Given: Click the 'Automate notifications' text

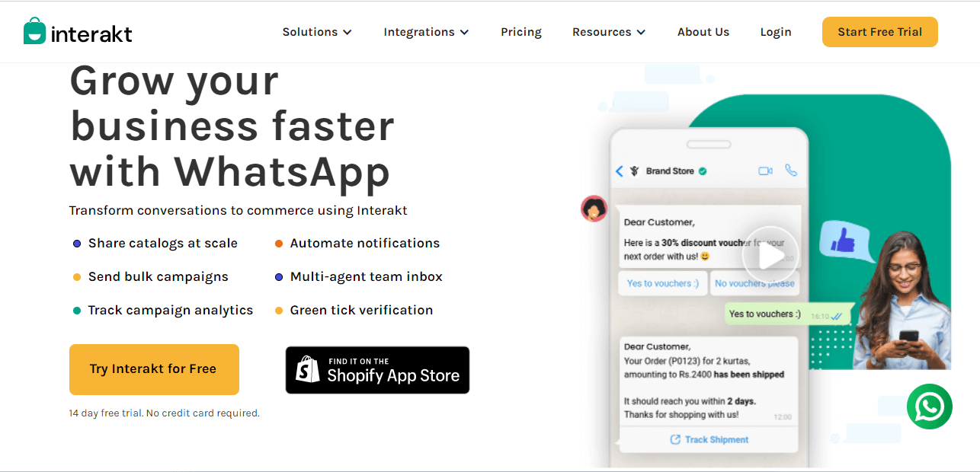Looking at the screenshot, I should point(365,244).
